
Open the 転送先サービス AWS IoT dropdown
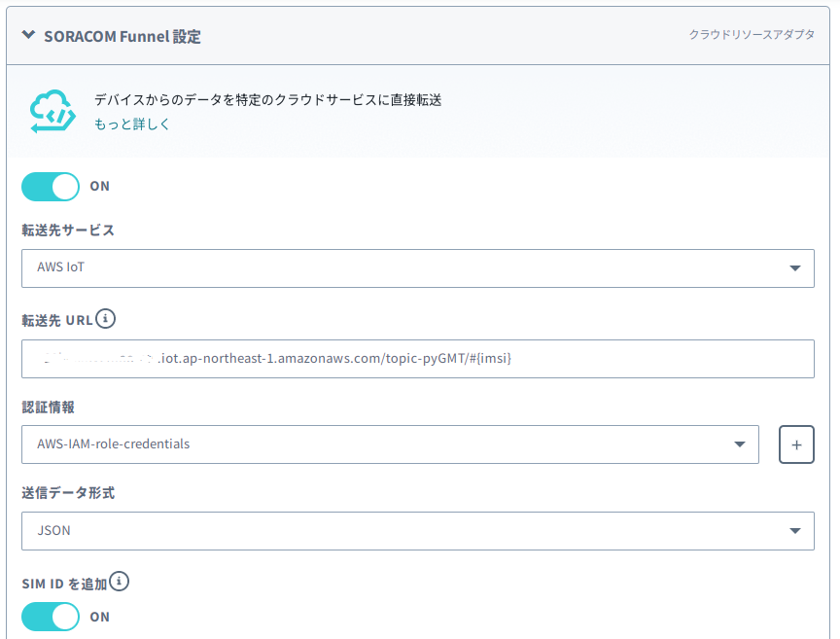[418, 268]
